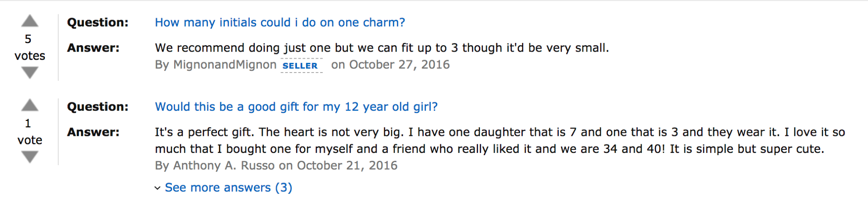Click the October 21, 2016 date
The image size is (868, 209).
pos(347,166)
